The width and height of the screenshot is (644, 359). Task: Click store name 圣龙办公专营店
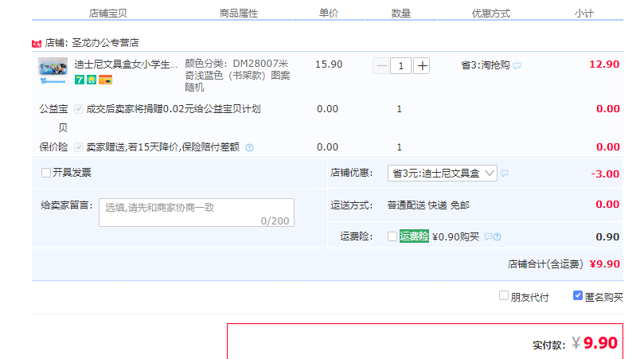click(x=105, y=43)
